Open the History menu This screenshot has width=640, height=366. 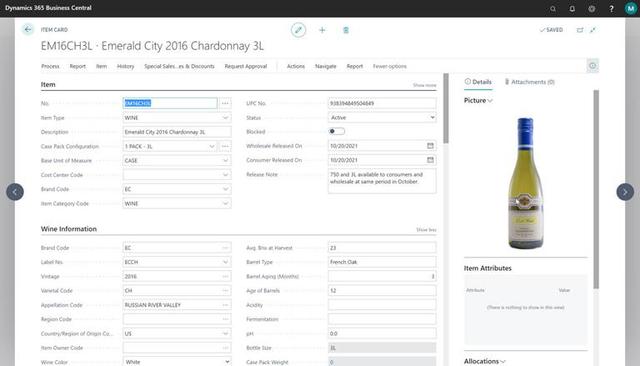coord(125,66)
